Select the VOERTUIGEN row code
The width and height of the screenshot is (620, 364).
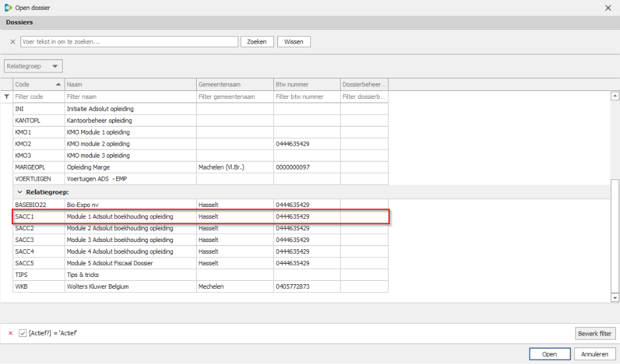33,179
